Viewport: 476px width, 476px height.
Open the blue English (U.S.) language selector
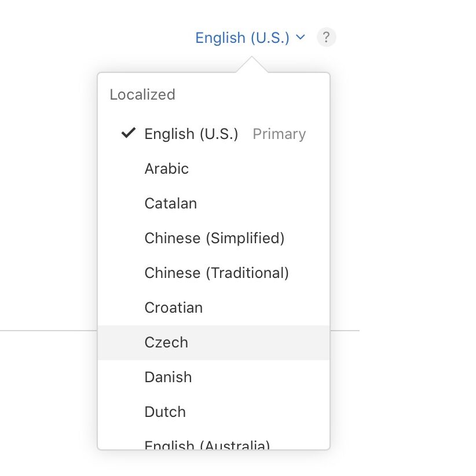(242, 38)
